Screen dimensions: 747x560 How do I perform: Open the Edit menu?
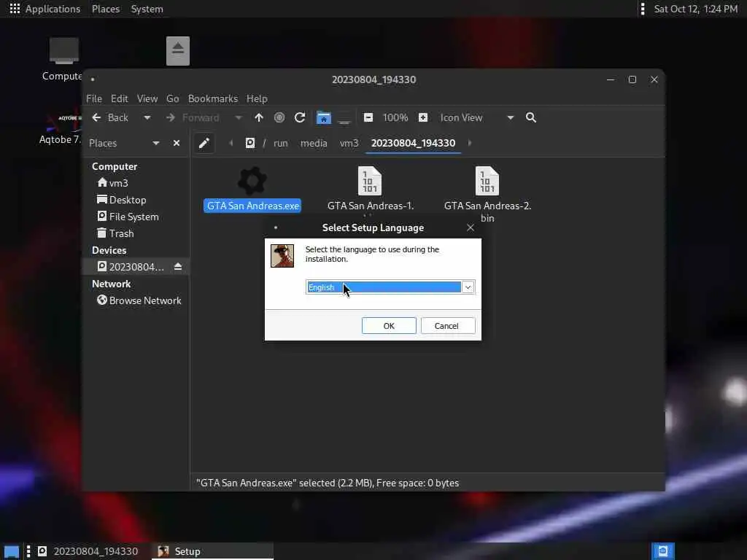tap(119, 98)
